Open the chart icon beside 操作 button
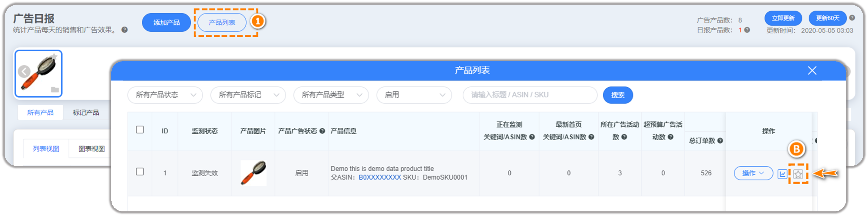 (782, 174)
